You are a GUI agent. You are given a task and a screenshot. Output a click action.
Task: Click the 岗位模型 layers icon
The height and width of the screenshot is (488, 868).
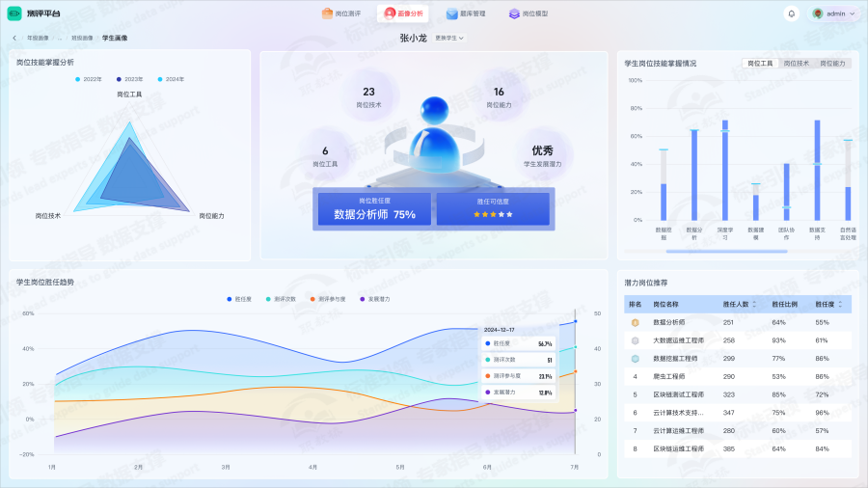click(514, 14)
